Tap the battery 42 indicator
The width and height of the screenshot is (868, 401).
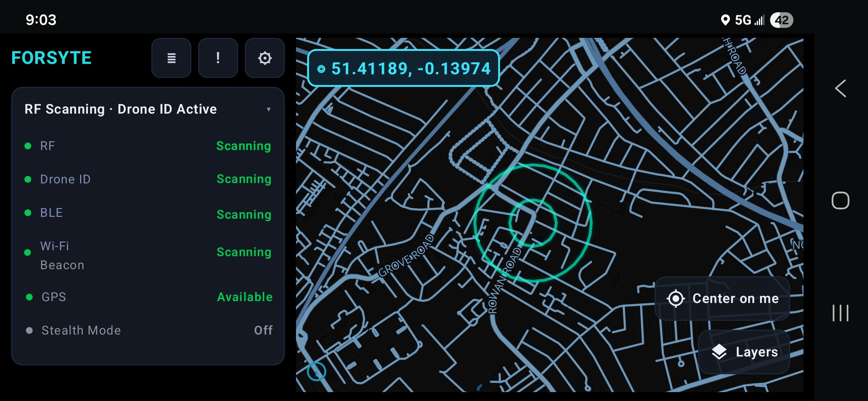[782, 20]
